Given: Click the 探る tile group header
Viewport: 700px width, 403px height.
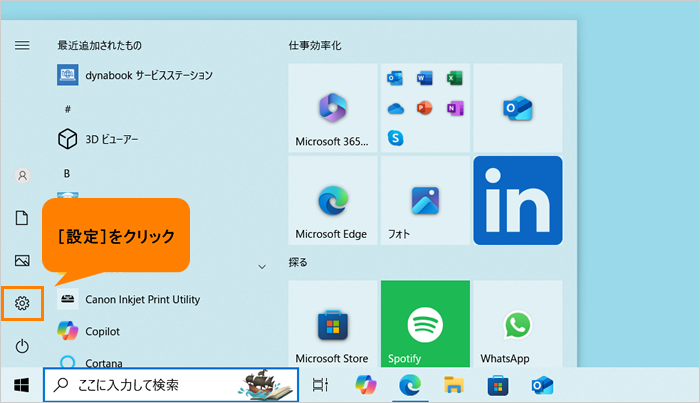Looking at the screenshot, I should pos(298,262).
